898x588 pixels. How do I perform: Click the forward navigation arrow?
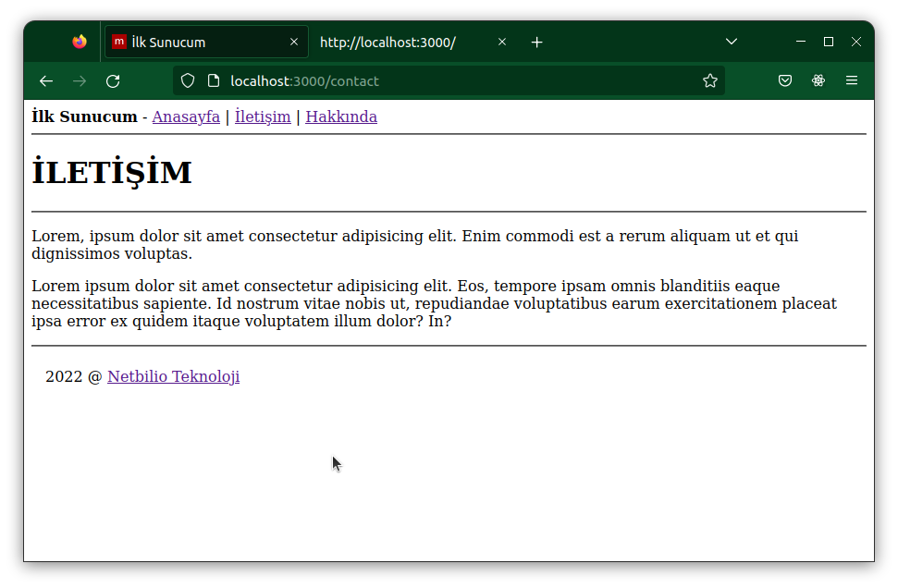click(80, 81)
